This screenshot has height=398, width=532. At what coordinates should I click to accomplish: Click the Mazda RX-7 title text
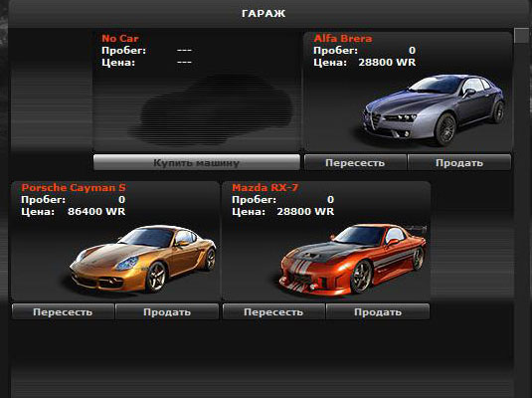(x=265, y=187)
